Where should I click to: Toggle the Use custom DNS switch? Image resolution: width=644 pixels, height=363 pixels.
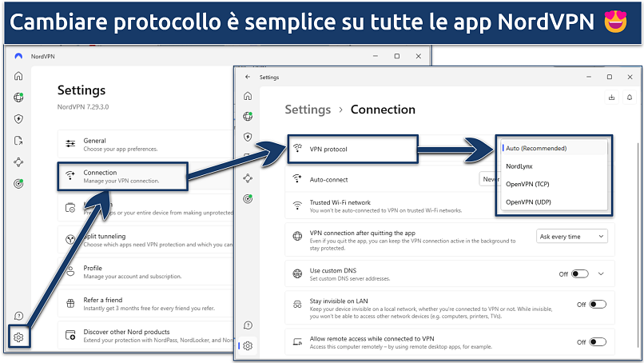[579, 273]
